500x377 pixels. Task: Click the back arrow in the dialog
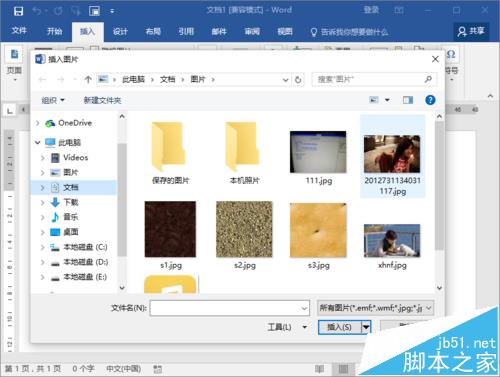click(42, 79)
